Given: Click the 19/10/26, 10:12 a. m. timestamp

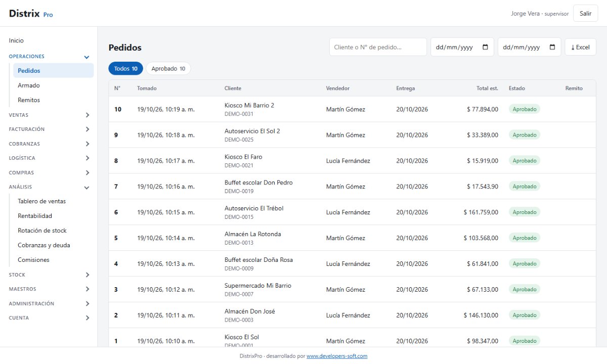Looking at the screenshot, I should click(x=166, y=290).
